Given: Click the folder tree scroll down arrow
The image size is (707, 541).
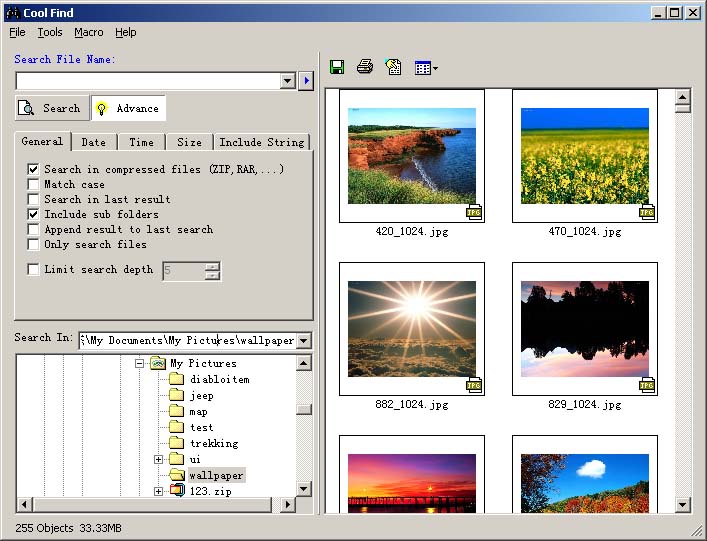Looking at the screenshot, I should click(304, 488).
